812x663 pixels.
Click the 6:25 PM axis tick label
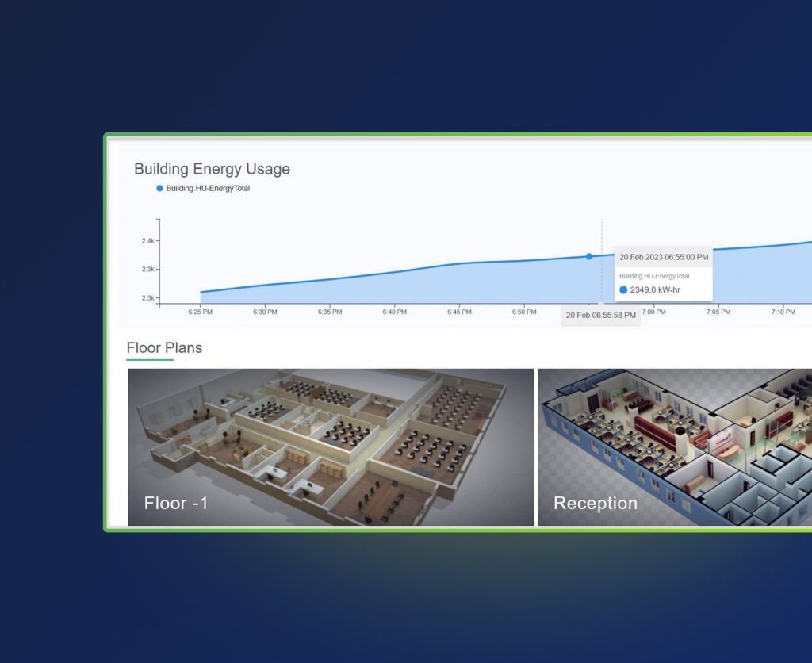tap(201, 312)
